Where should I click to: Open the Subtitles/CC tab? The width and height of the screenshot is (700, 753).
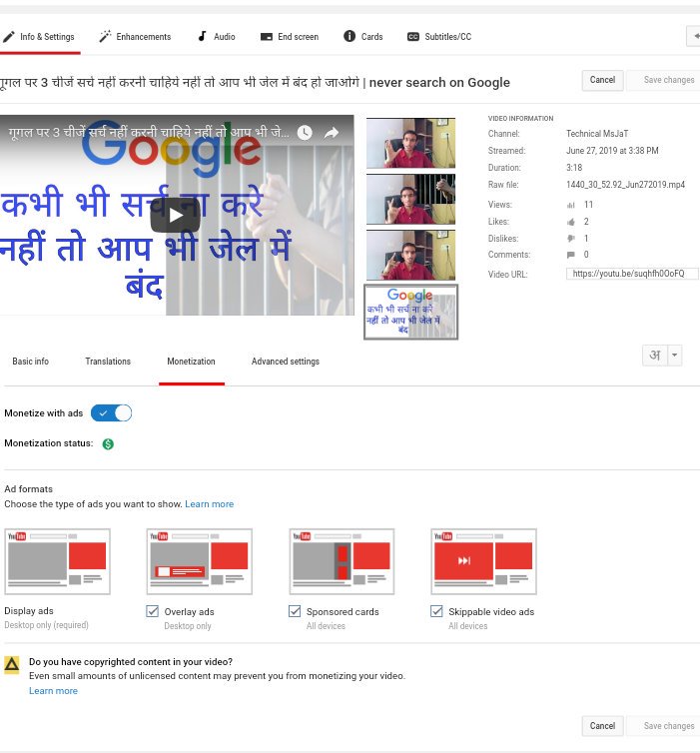(x=439, y=37)
